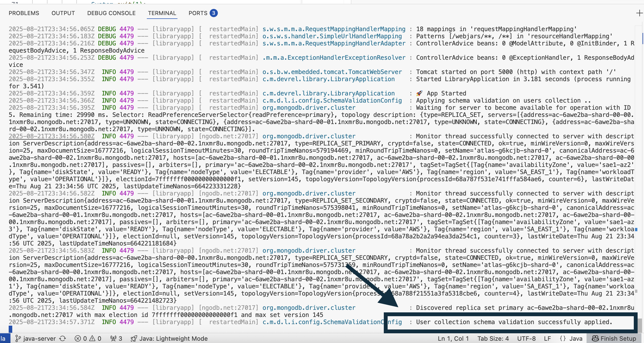This screenshot has width=644, height=343.
Task: Click the rocket emoji before App Started
Action: pos(419,93)
